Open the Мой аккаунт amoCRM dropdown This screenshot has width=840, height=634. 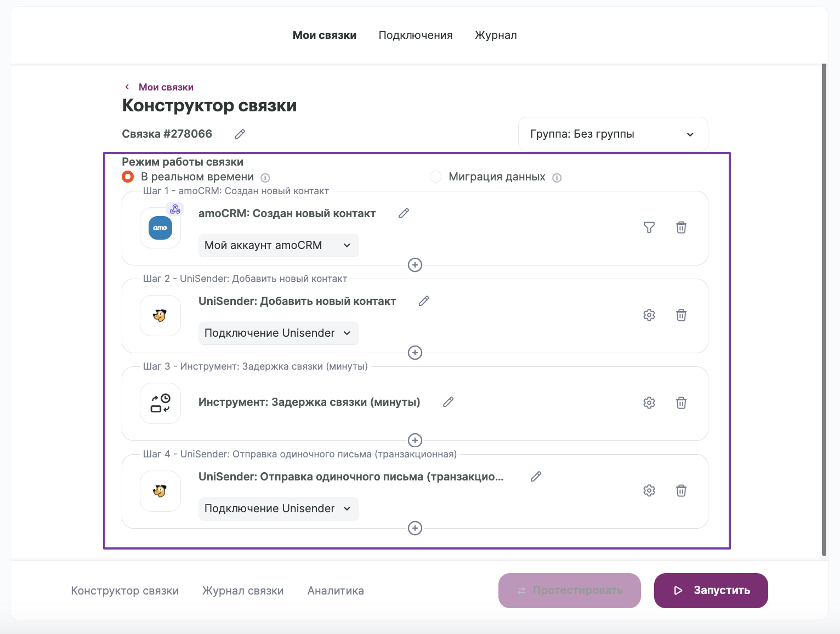(x=279, y=245)
